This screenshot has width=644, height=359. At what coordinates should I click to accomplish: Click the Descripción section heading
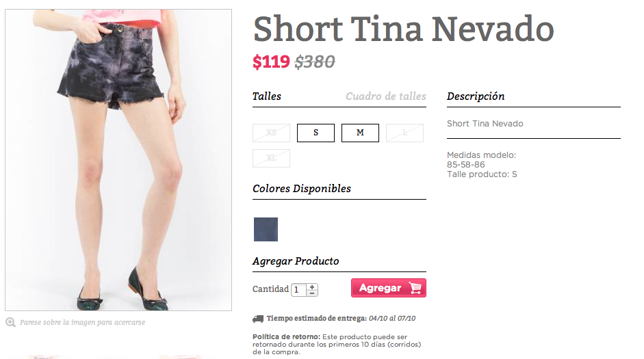[476, 96]
